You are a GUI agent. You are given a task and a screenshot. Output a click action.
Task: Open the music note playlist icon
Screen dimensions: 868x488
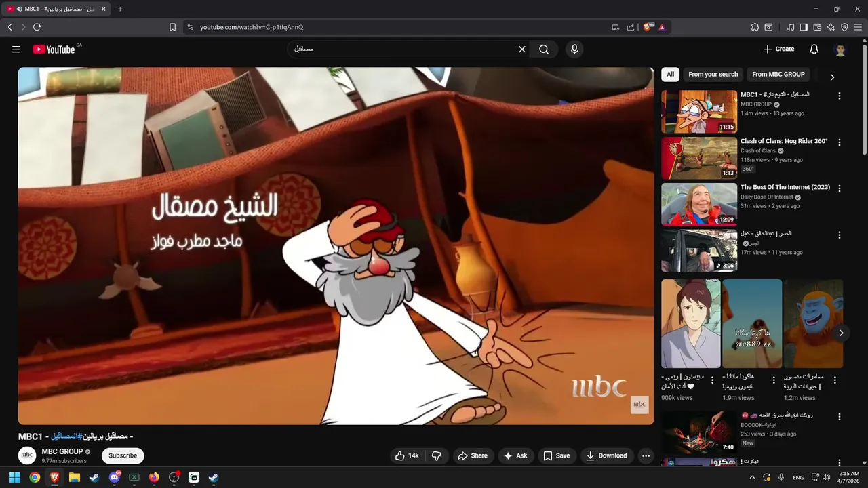point(790,27)
